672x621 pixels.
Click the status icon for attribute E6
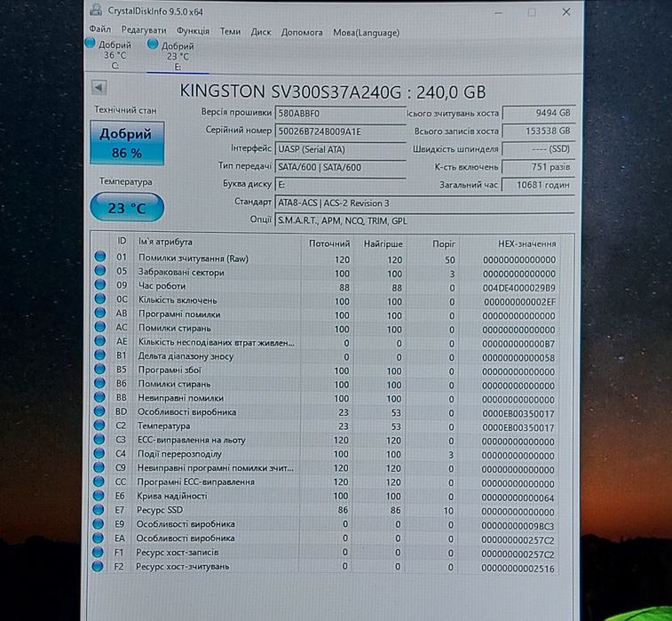pos(99,496)
